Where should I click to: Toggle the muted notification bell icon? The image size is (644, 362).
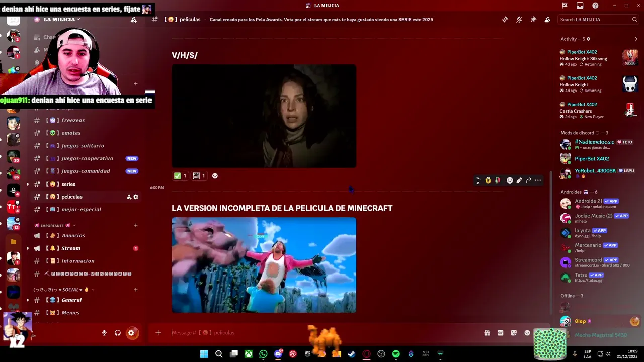[519, 20]
